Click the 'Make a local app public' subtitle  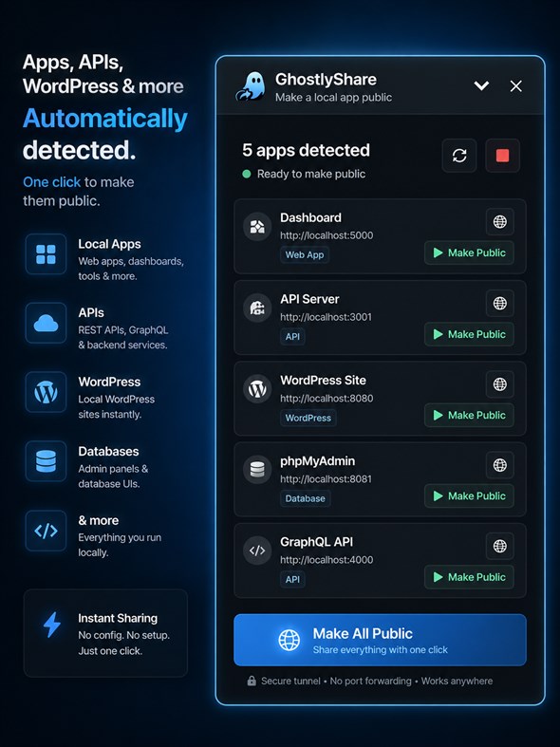(x=333, y=97)
